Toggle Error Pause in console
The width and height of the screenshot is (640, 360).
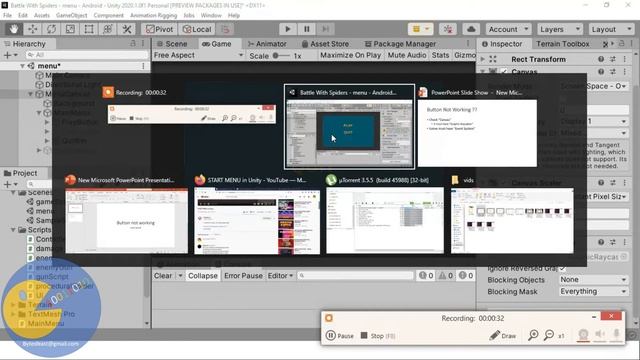pos(243,276)
